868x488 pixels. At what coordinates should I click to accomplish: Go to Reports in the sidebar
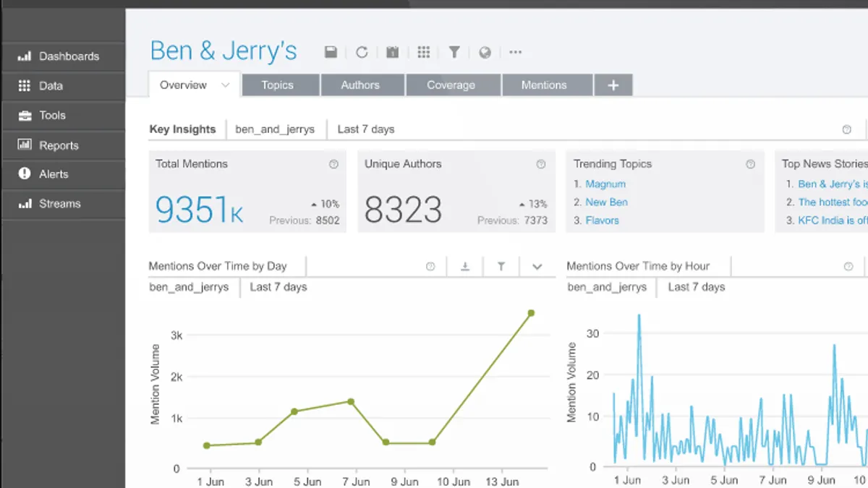63,145
